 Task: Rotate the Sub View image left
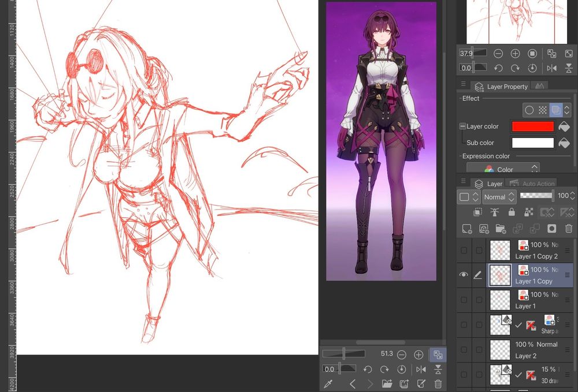(x=367, y=369)
